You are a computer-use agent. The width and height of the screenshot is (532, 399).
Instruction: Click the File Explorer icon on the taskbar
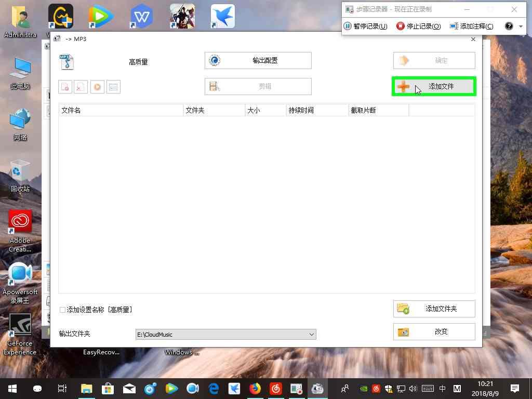[x=86, y=388]
